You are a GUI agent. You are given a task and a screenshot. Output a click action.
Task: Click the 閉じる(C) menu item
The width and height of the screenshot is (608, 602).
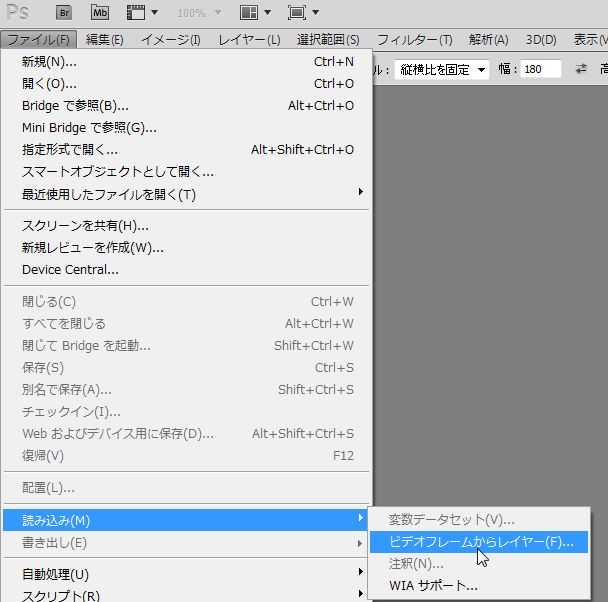(188, 302)
